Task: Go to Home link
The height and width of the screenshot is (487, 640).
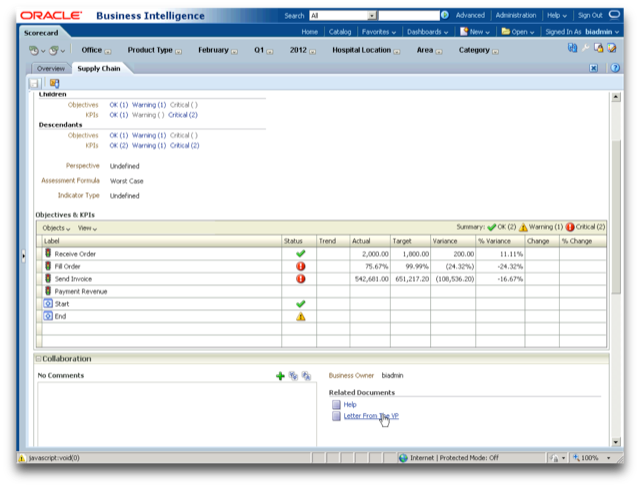Action: [309, 32]
